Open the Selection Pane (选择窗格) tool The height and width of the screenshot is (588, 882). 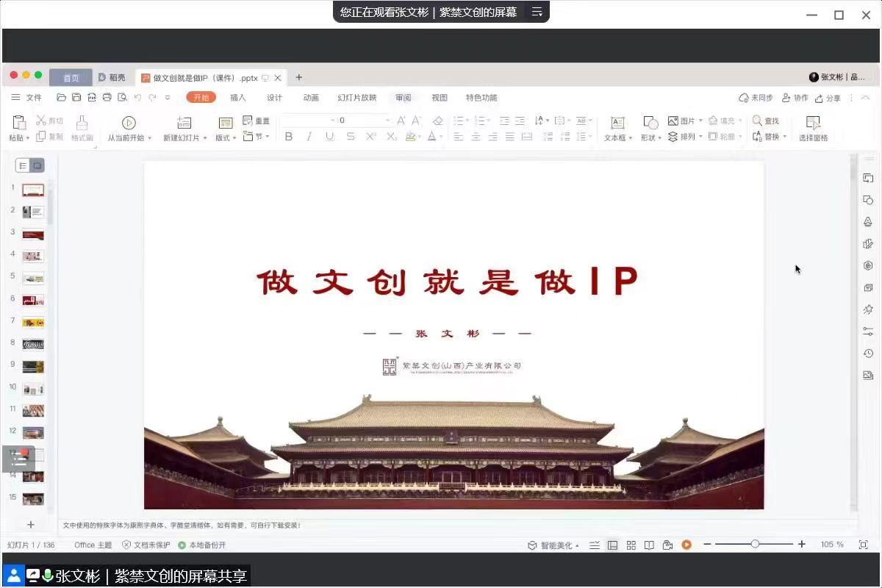tap(813, 123)
